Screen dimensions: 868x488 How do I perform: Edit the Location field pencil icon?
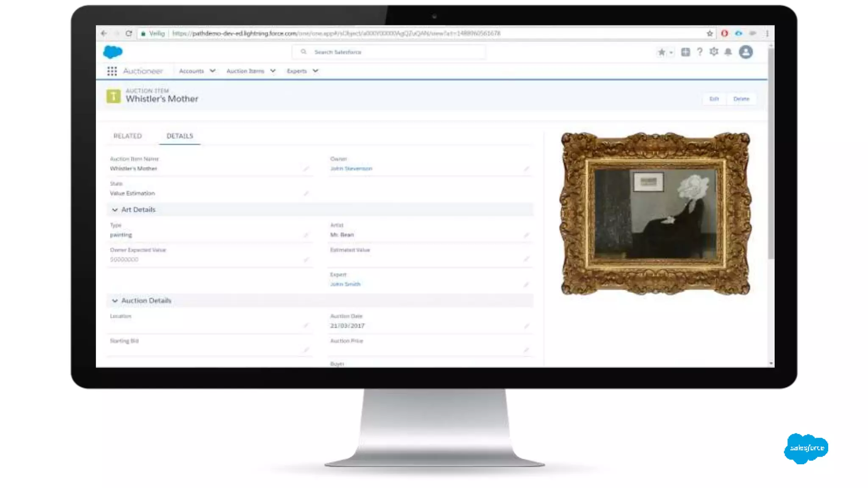[306, 325]
